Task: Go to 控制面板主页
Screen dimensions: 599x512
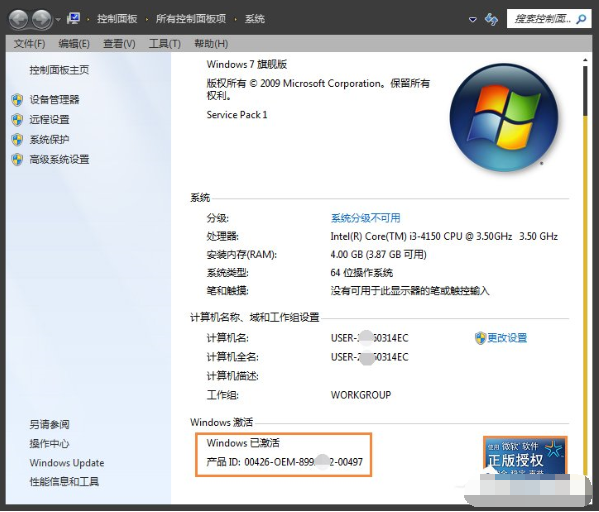Action: 59,70
